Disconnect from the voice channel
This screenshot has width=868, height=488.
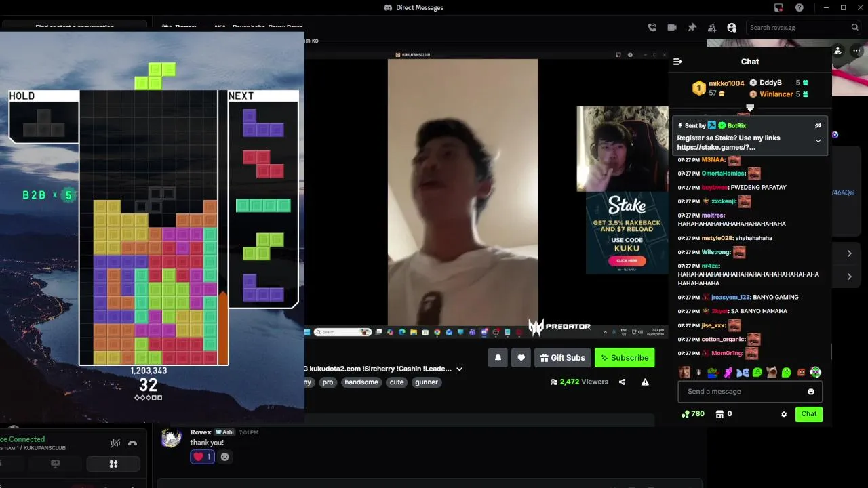[132, 443]
